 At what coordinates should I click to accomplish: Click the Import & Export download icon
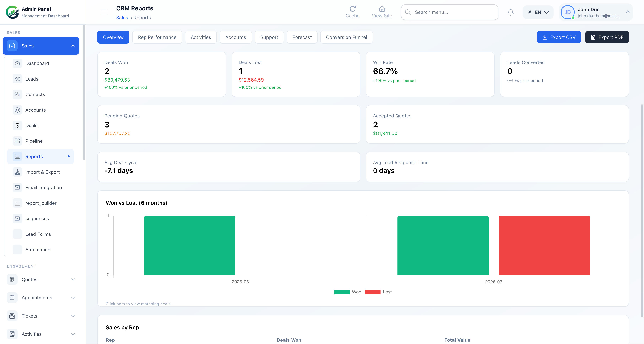pos(17,172)
